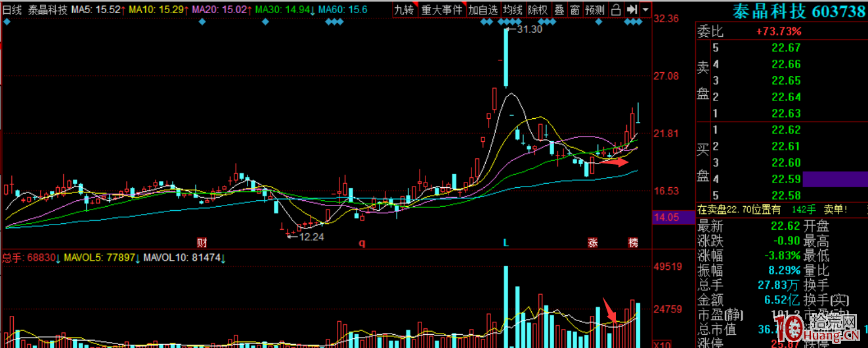Click the 32.36 price axis label
868x348 pixels.
pos(666,19)
